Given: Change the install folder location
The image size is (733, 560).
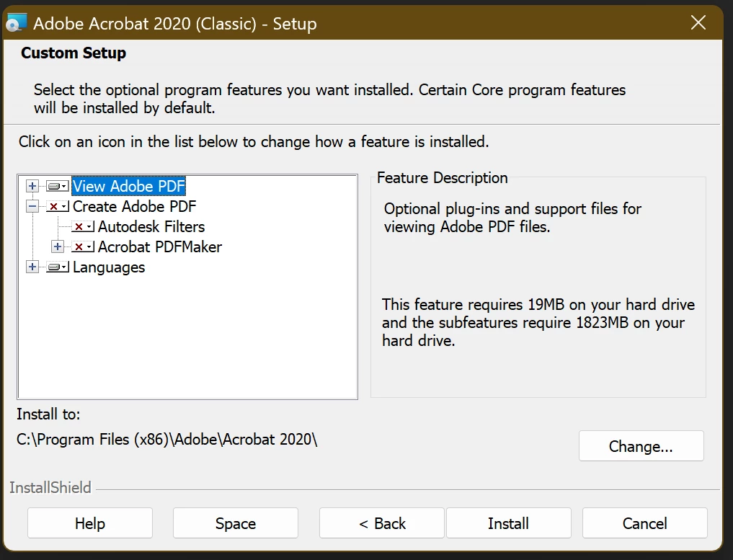Looking at the screenshot, I should 641,446.
